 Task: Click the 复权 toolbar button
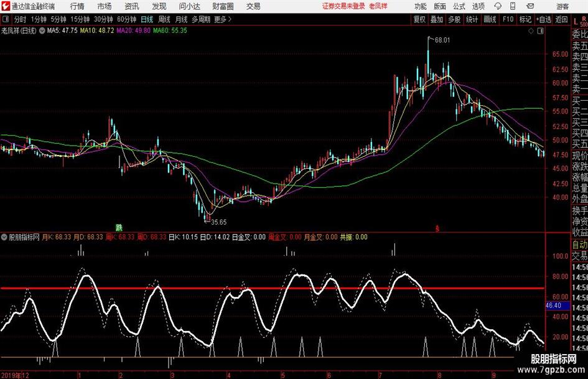click(419, 19)
